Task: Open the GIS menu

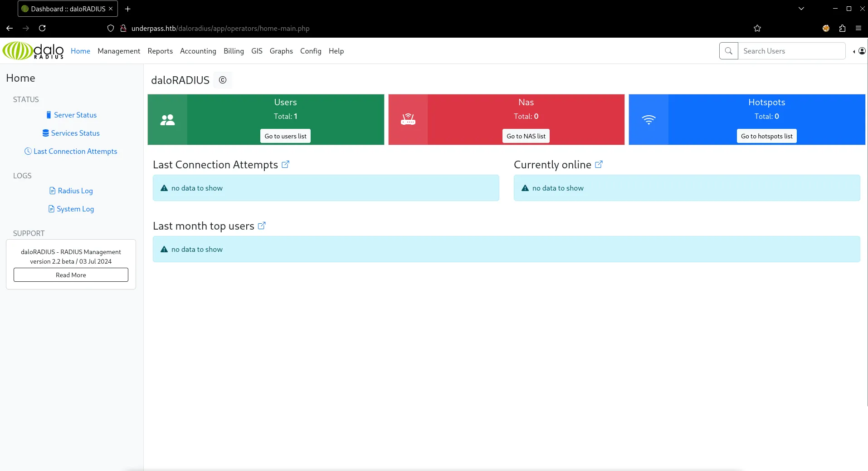Action: 257,51
